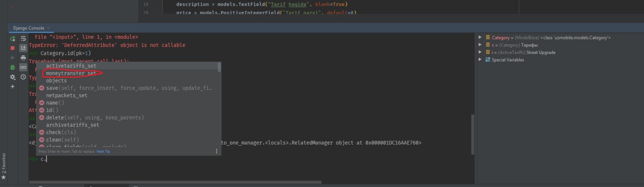The image size is (644, 187).
Task: Select Category = {ModelBase} variable row
Action: click(x=560, y=38)
